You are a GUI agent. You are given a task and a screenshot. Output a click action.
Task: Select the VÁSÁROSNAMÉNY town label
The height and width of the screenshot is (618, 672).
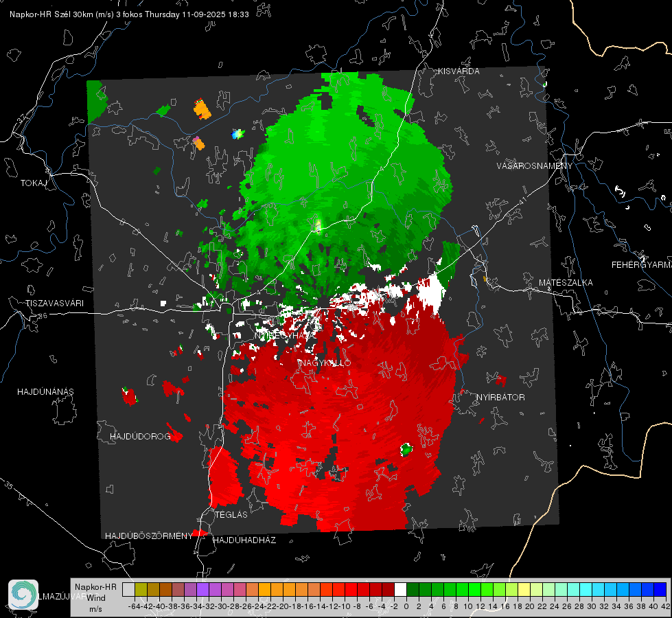coord(535,165)
